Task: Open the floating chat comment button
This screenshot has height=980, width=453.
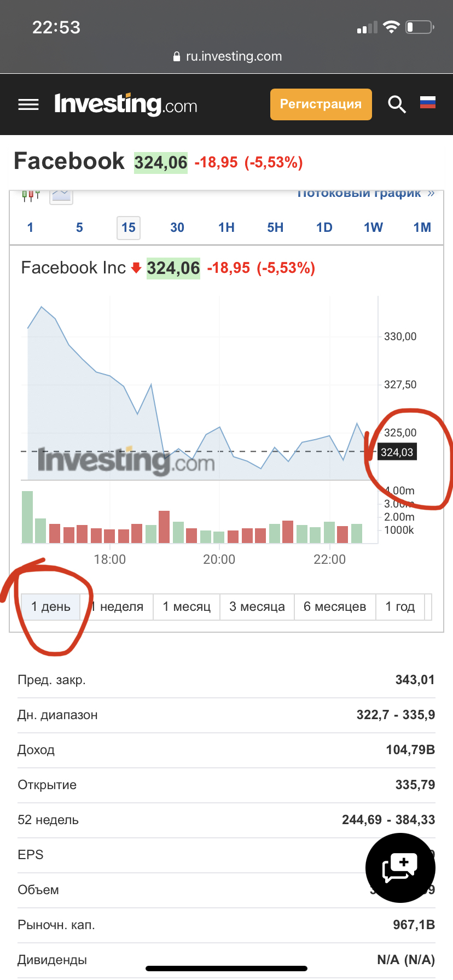Action: point(400,867)
